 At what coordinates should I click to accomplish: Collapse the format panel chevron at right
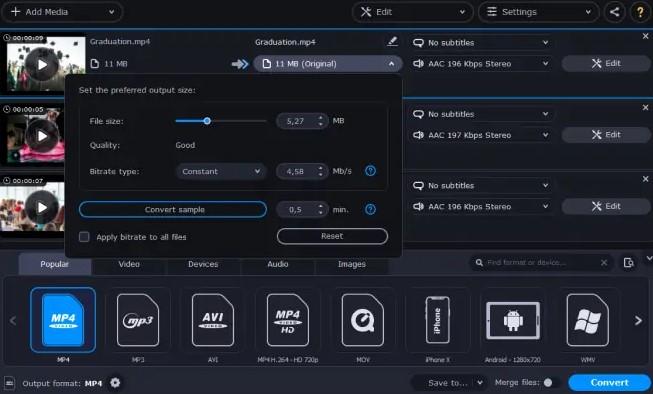(649, 259)
